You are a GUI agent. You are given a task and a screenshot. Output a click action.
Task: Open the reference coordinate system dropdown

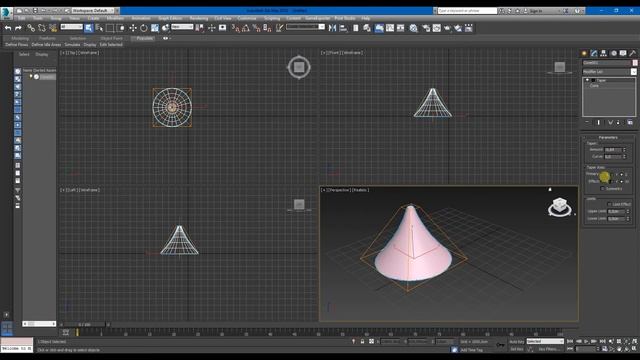pos(182,27)
